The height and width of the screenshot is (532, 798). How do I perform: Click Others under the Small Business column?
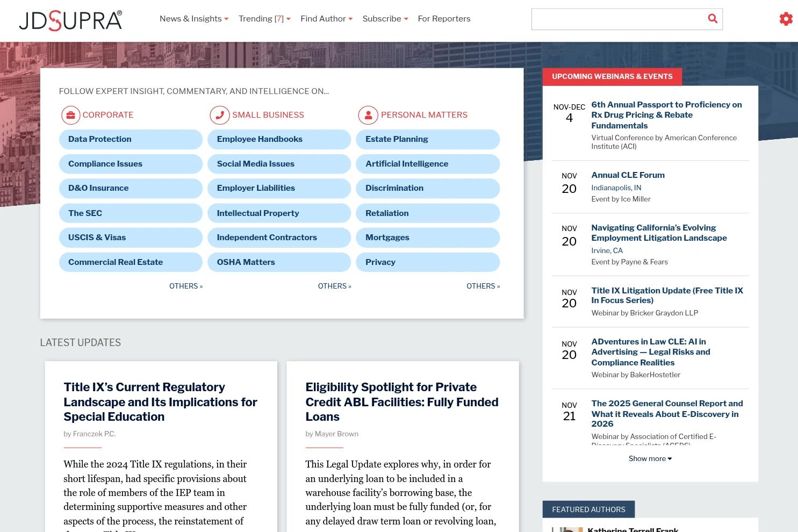(334, 286)
